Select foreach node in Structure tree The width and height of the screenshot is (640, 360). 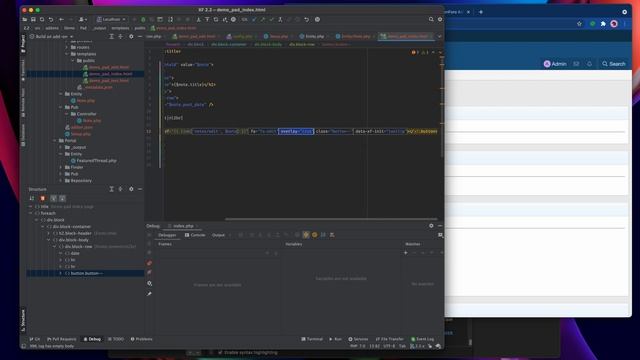click(x=48, y=213)
